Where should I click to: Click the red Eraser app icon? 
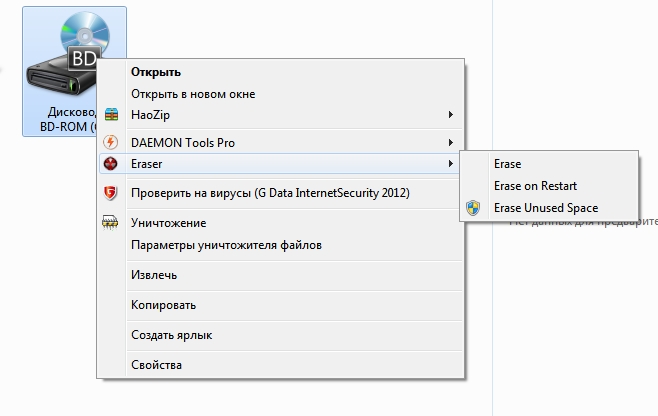coord(111,163)
